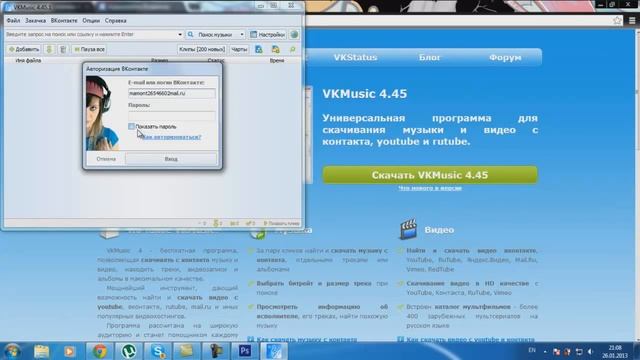Click the blue VK document toolbar icon
640x360 pixels.
coord(259,49)
